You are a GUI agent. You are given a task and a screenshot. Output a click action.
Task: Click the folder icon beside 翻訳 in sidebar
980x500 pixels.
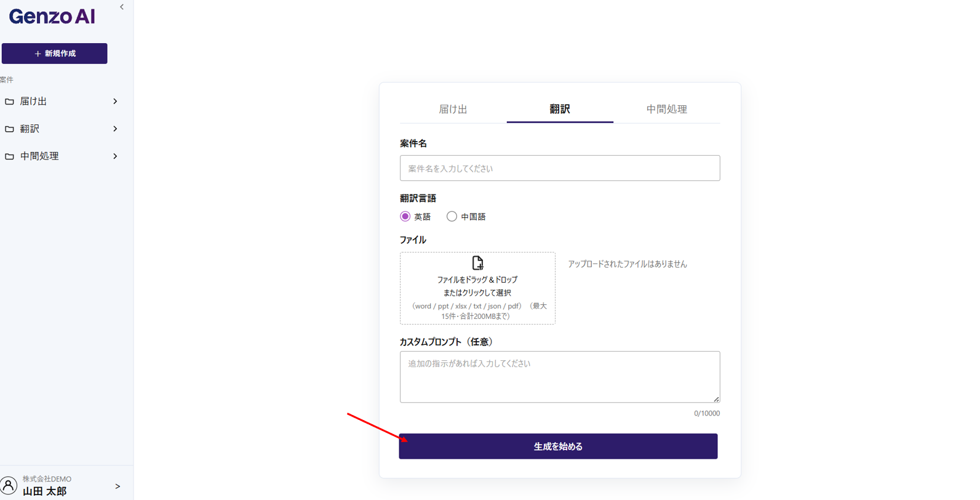pyautogui.click(x=9, y=129)
